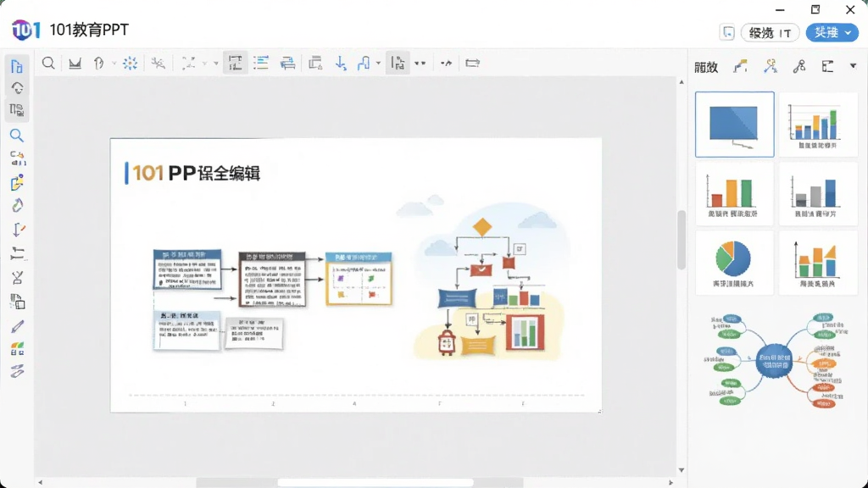The width and height of the screenshot is (868, 488).
Task: Click the cloud sync icon in the left sidebar
Action: click(17, 88)
